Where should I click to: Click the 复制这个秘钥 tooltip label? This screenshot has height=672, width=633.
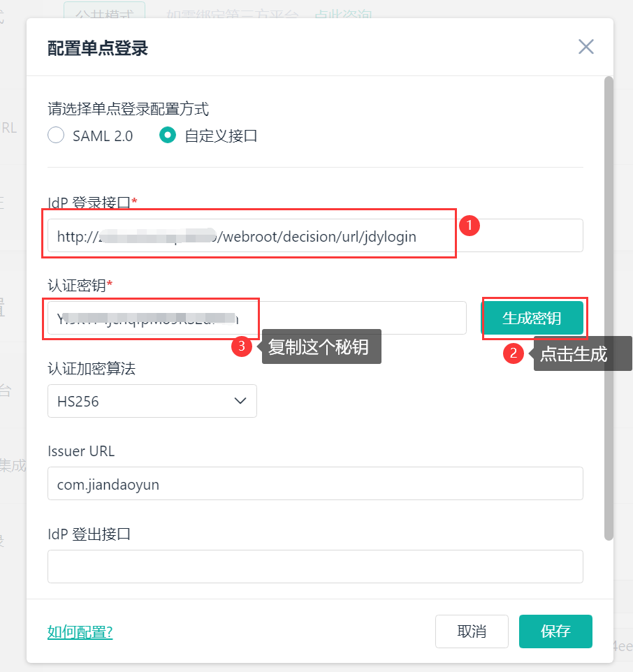click(321, 346)
